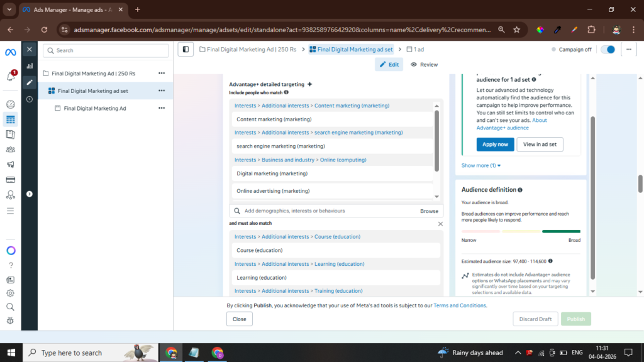The width and height of the screenshot is (644, 362).
Task: Switch to the Review tab
Action: point(424,65)
